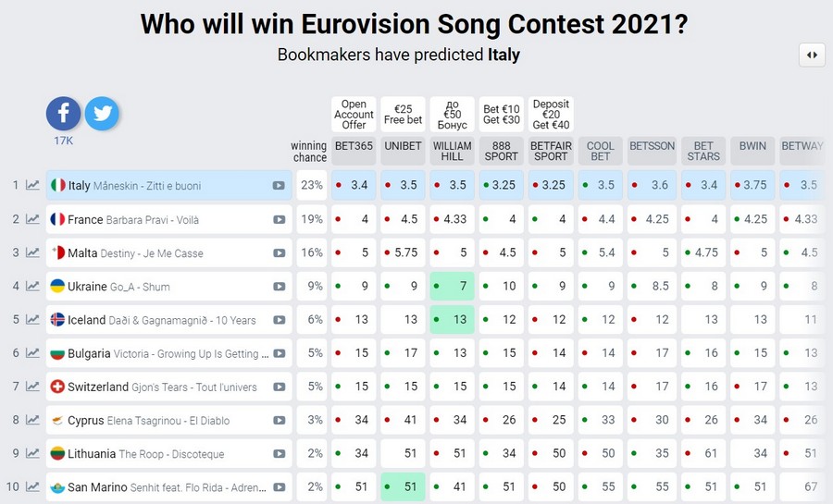Click Unibet's highlighted odds 51 for San Marino
Image resolution: width=833 pixels, height=504 pixels.
coord(403,487)
